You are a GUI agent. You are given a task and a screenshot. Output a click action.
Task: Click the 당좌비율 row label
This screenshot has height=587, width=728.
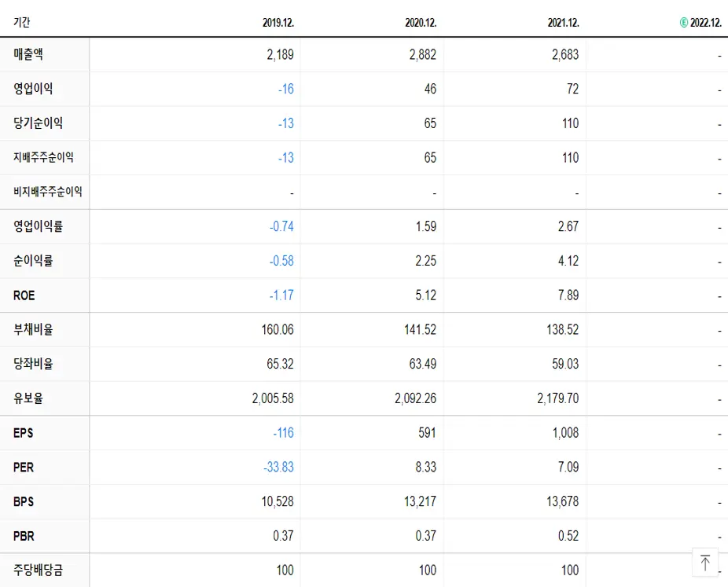33,364
